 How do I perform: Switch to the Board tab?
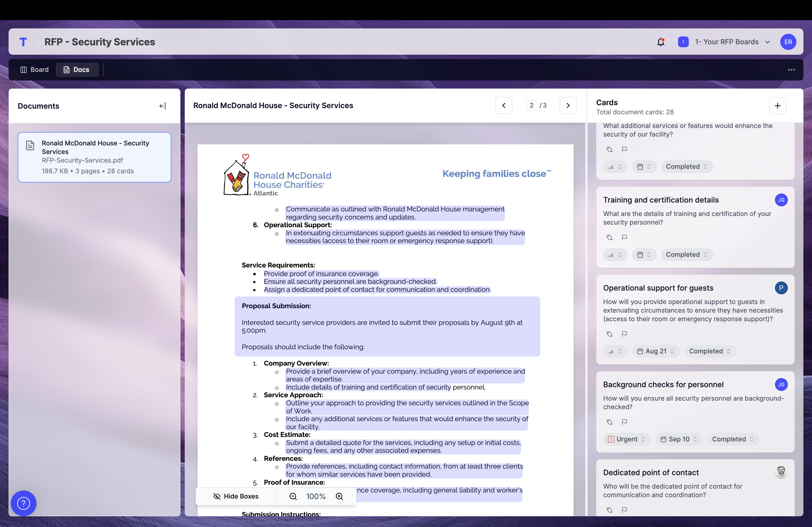(34, 69)
